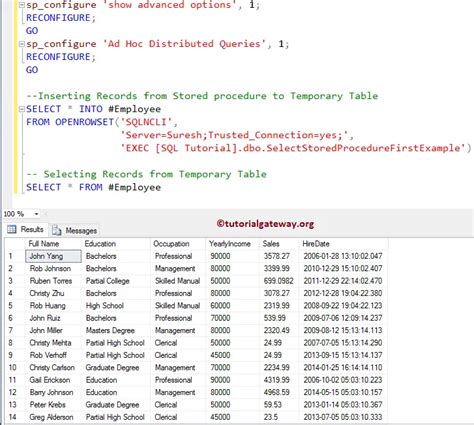Screen dimensions: 474x425
Task: Select the Barry Johnson cell
Action: (x=53, y=392)
